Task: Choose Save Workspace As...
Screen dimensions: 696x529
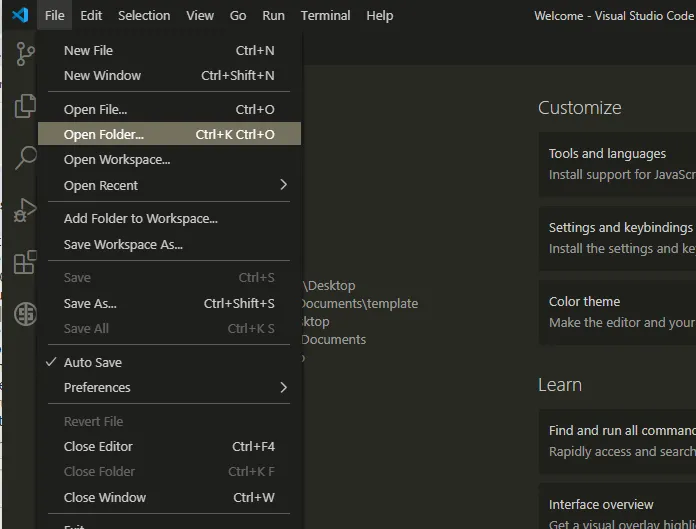Action: (169, 245)
